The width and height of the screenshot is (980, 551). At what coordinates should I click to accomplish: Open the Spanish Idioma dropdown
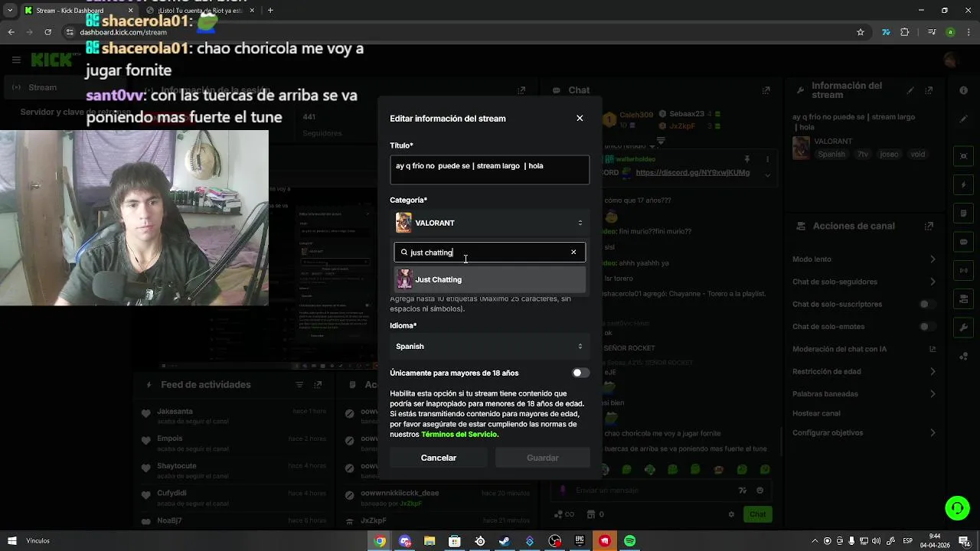pyautogui.click(x=490, y=347)
